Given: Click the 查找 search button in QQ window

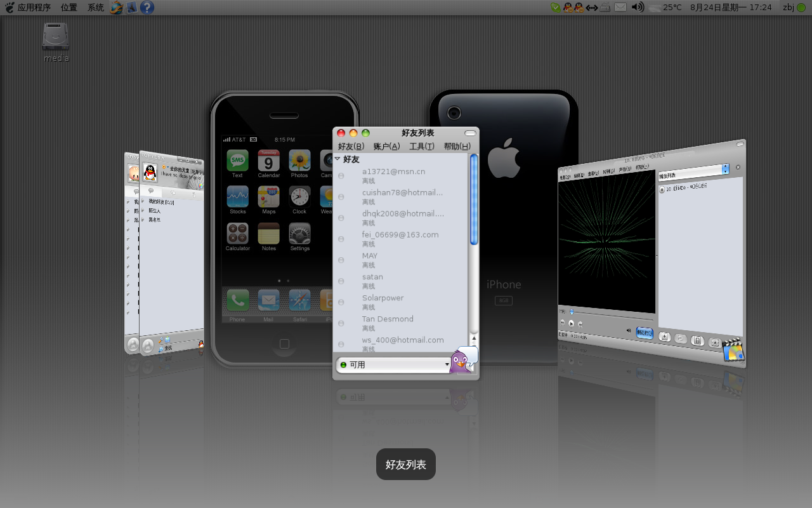Looking at the screenshot, I should 165,348.
